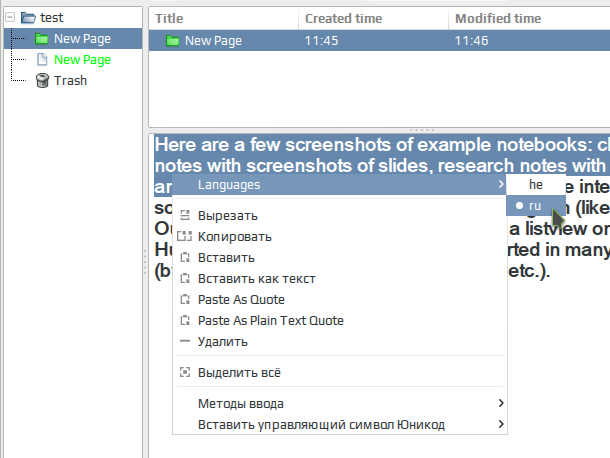Click the select-all icon beside Выделить всё

[184, 372]
